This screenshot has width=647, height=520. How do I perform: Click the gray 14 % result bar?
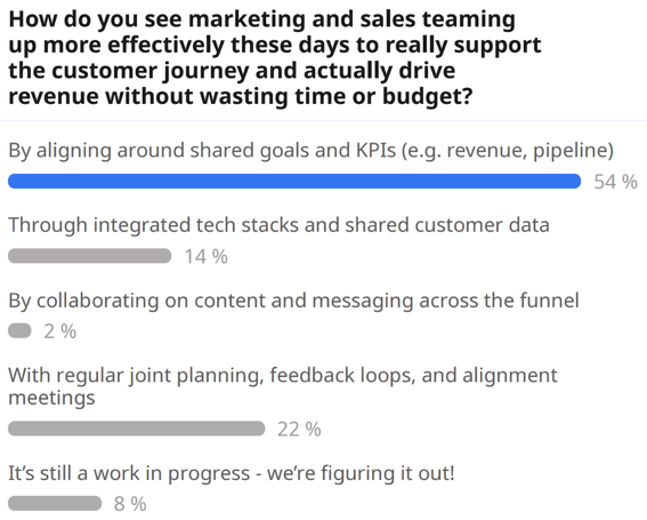(90, 256)
